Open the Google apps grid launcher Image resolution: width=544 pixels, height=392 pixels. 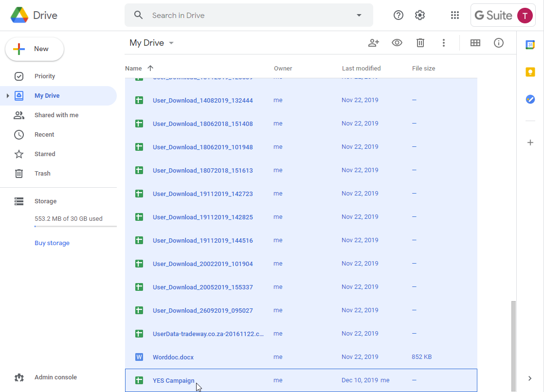click(x=455, y=15)
